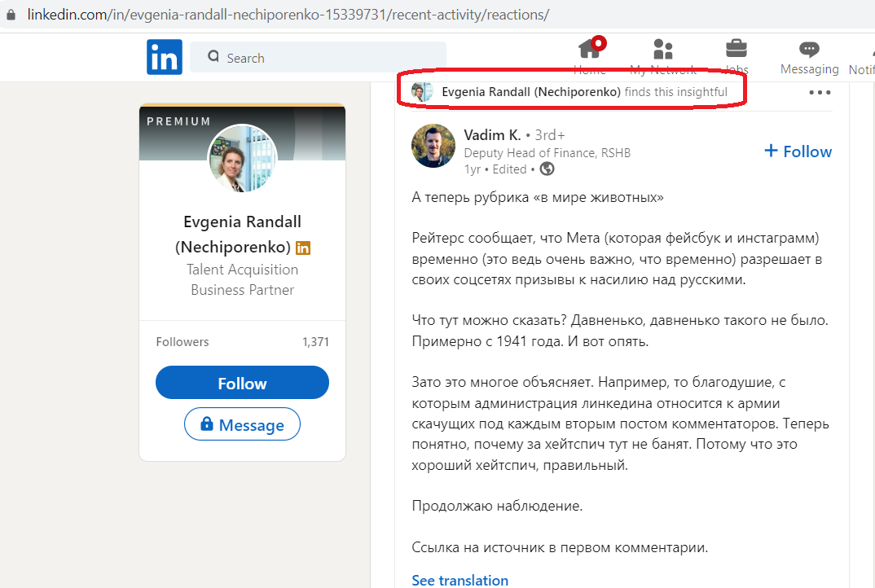Click the line 'А теперь рубрика «в мире животных»'
Screen dimensions: 875x588
(538, 197)
